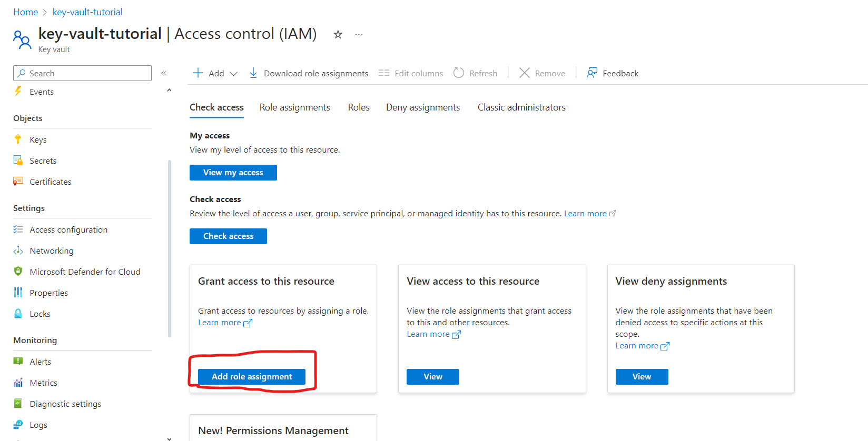
Task: Click the Access configuration icon
Action: [x=18, y=229]
